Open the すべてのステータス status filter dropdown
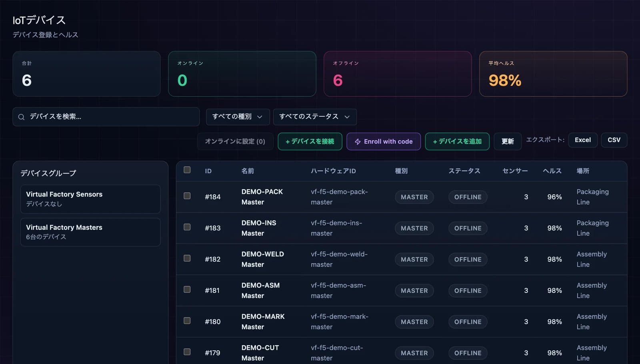This screenshot has width=640, height=364. (x=315, y=117)
